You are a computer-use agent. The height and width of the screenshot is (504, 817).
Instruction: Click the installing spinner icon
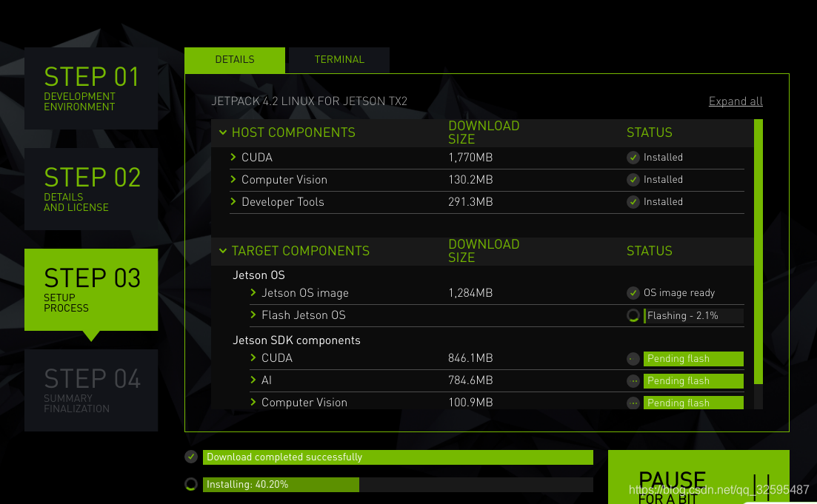pyautogui.click(x=191, y=484)
